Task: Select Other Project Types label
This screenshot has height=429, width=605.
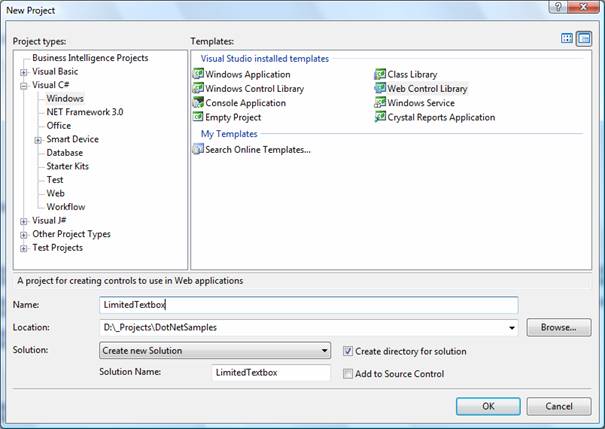Action: click(71, 234)
